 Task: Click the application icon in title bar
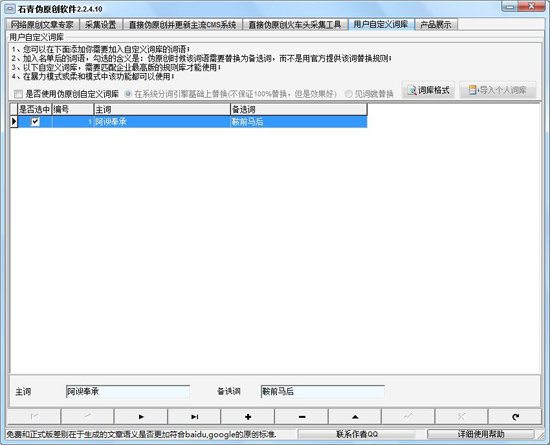(11, 8)
